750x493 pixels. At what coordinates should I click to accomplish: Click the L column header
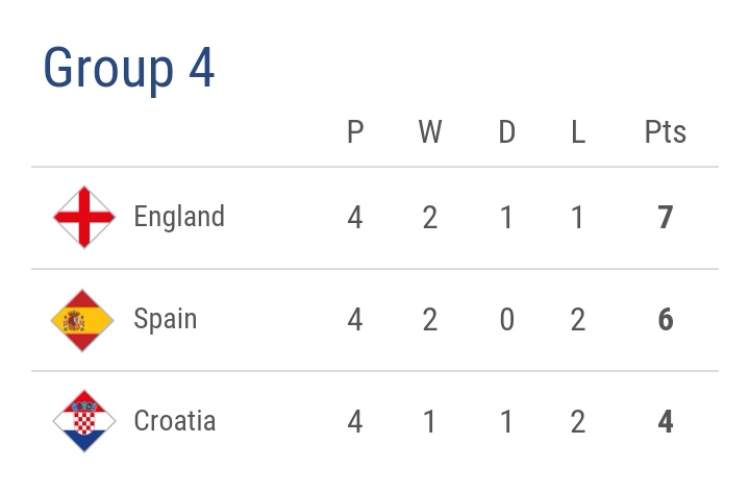point(578,133)
